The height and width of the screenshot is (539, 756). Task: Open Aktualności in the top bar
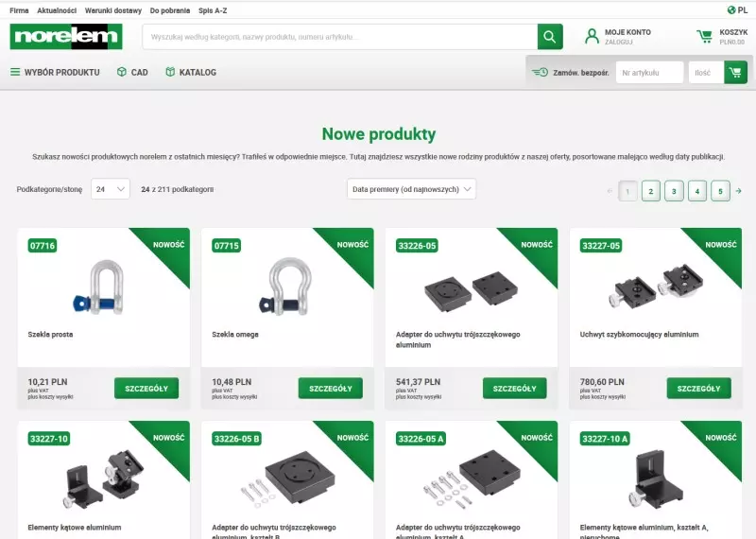click(57, 9)
